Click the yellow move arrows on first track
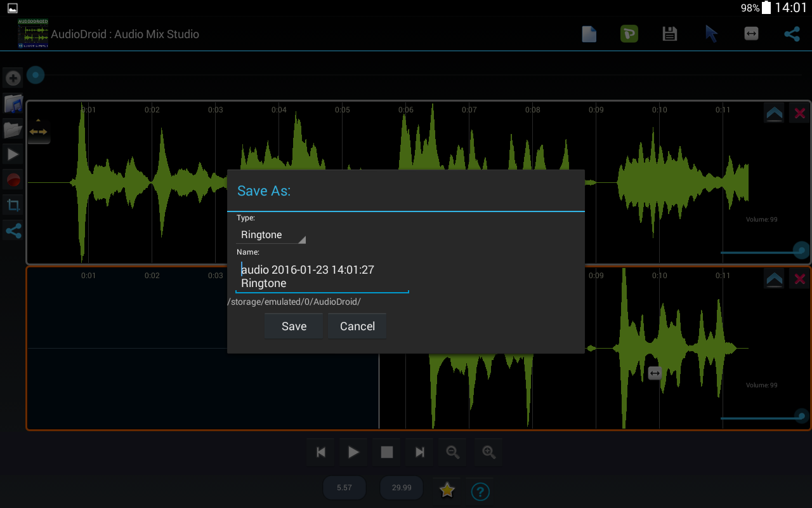812x508 pixels. [38, 131]
